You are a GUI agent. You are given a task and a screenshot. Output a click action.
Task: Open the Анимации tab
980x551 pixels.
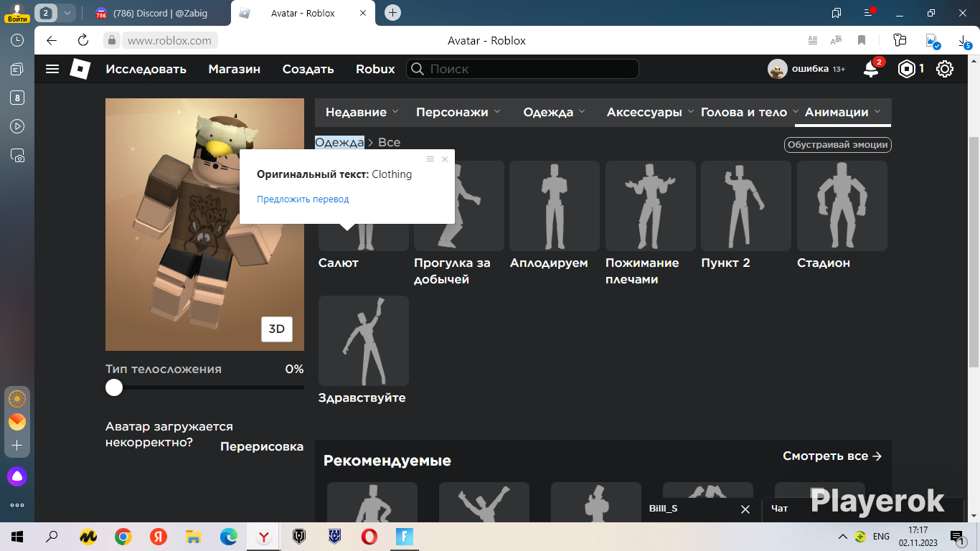tap(843, 112)
